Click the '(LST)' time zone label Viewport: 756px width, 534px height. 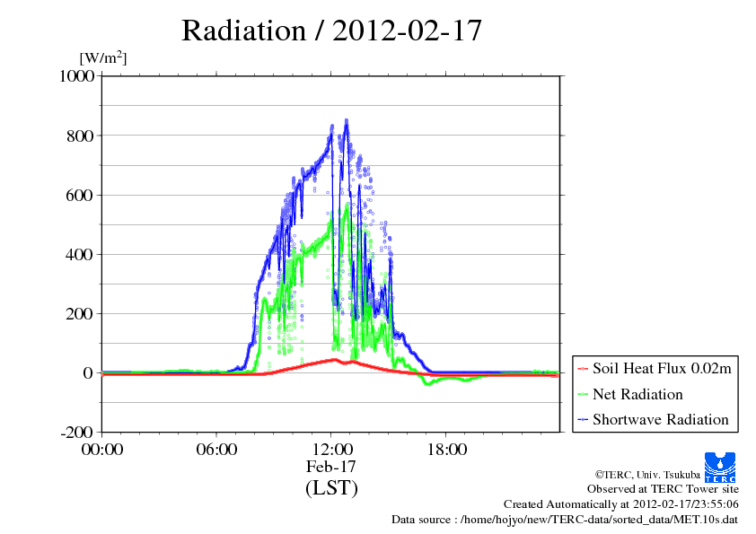click(331, 487)
